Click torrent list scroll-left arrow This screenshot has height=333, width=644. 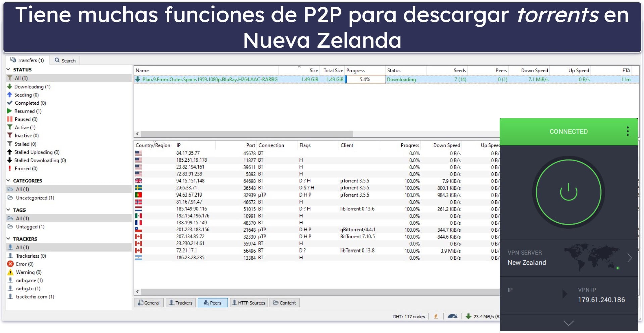pyautogui.click(x=137, y=134)
